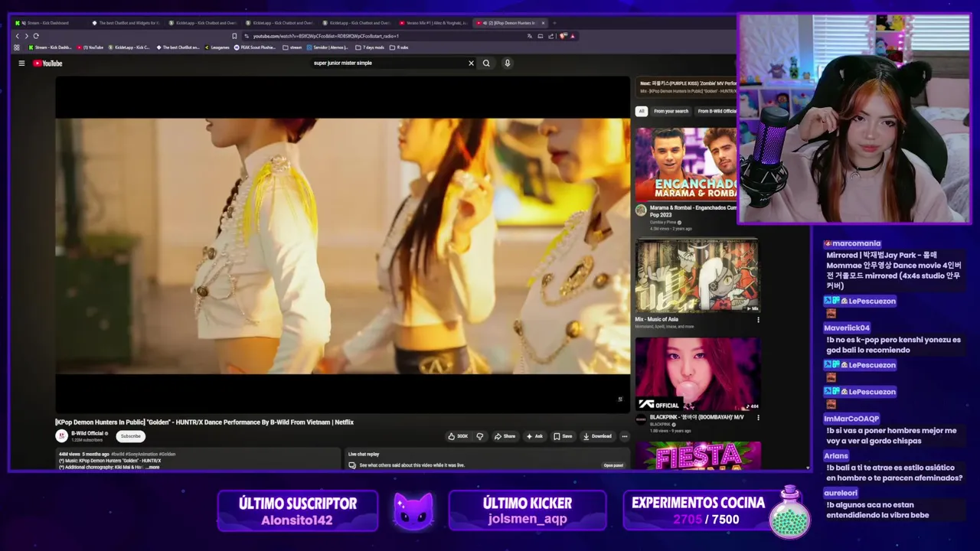The height and width of the screenshot is (551, 980).
Task: Go back with browser back arrow
Action: click(x=17, y=36)
